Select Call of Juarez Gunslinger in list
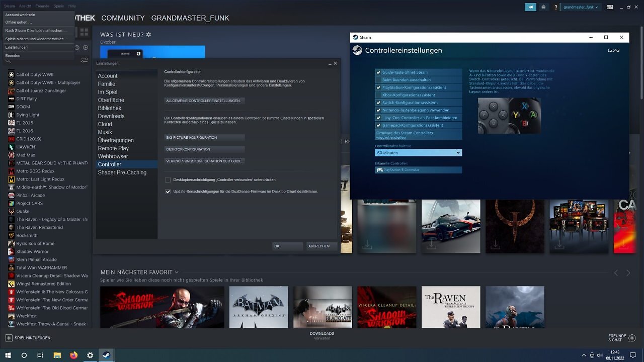Viewport: 644px width, 362px height. pyautogui.click(x=41, y=90)
